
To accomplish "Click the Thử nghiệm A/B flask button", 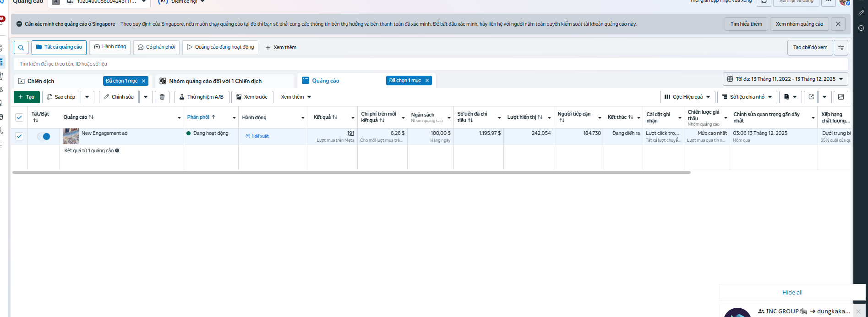I will click(201, 97).
